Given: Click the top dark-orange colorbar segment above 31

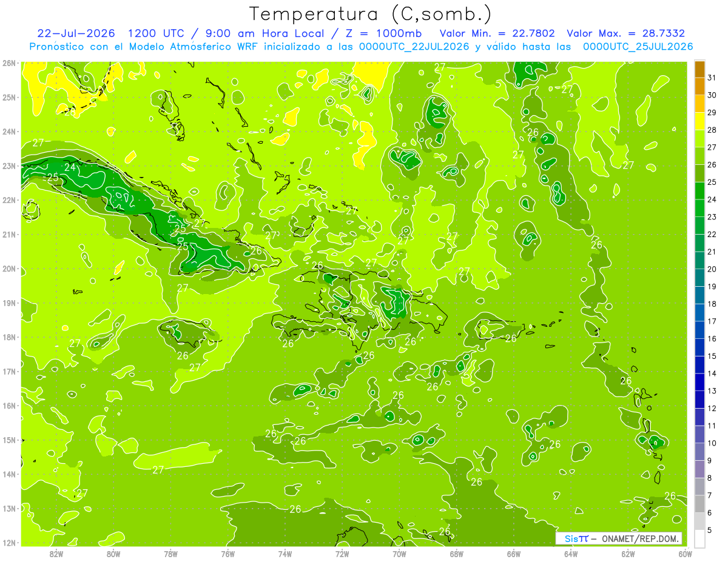Looking at the screenshot, I should click(x=699, y=69).
